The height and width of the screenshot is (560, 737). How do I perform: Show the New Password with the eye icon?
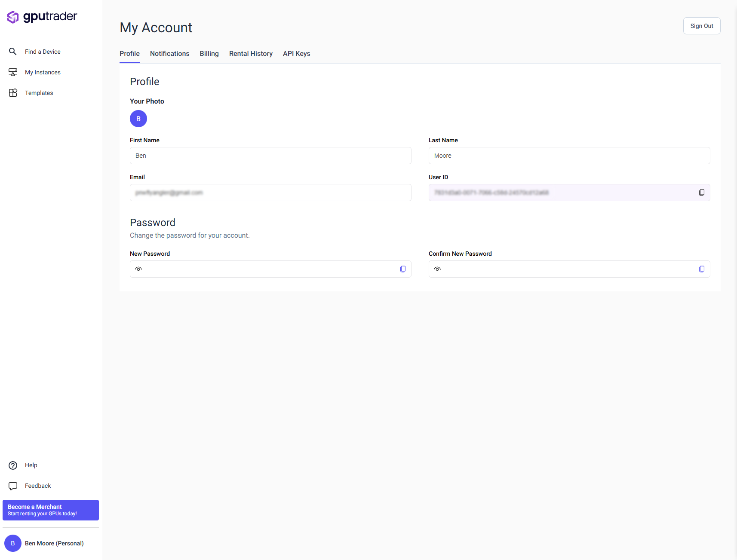[138, 269]
